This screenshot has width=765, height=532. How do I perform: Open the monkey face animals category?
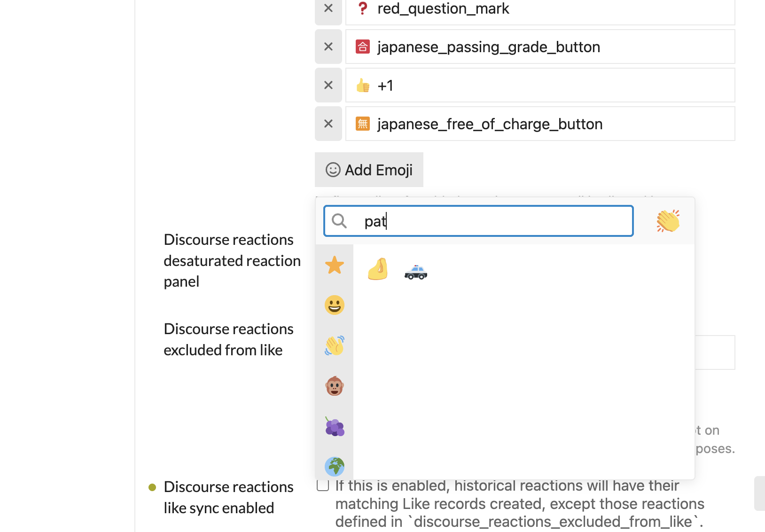(335, 386)
